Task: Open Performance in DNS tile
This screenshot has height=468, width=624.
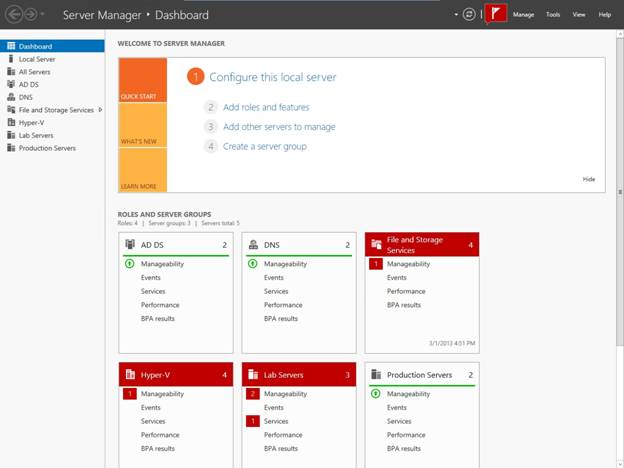Action: [283, 305]
